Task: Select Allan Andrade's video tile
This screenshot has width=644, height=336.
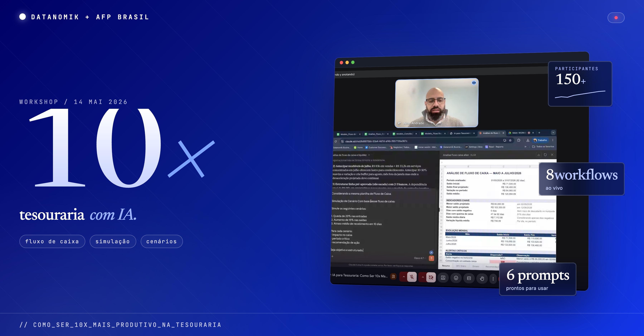Action: click(x=436, y=103)
